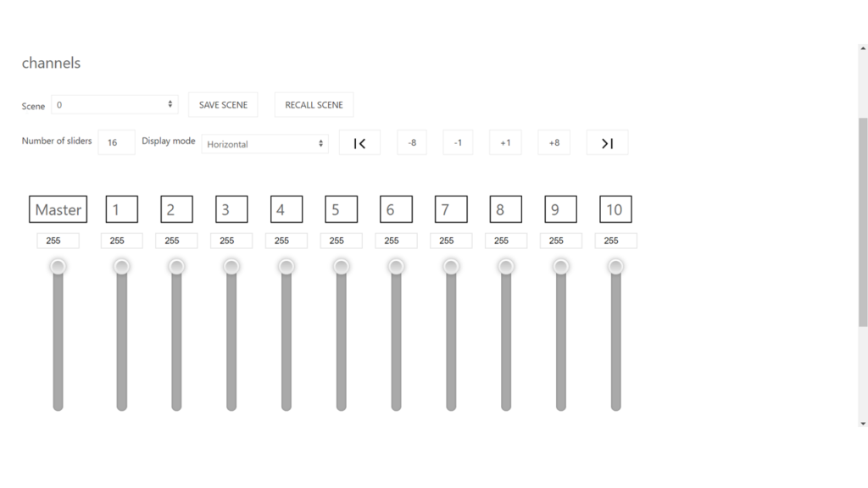
Task: Open the Display mode dropdown
Action: (265, 144)
